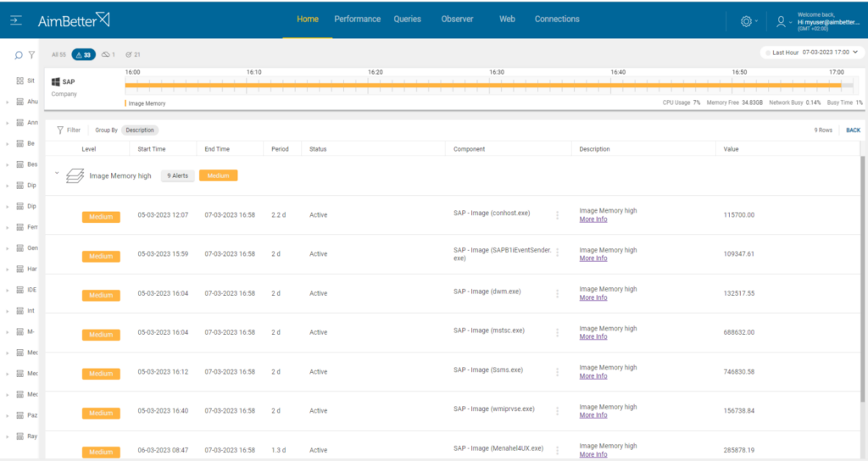Expand the IDE sidebar tree item
The height and width of the screenshot is (461, 868).
point(7,290)
